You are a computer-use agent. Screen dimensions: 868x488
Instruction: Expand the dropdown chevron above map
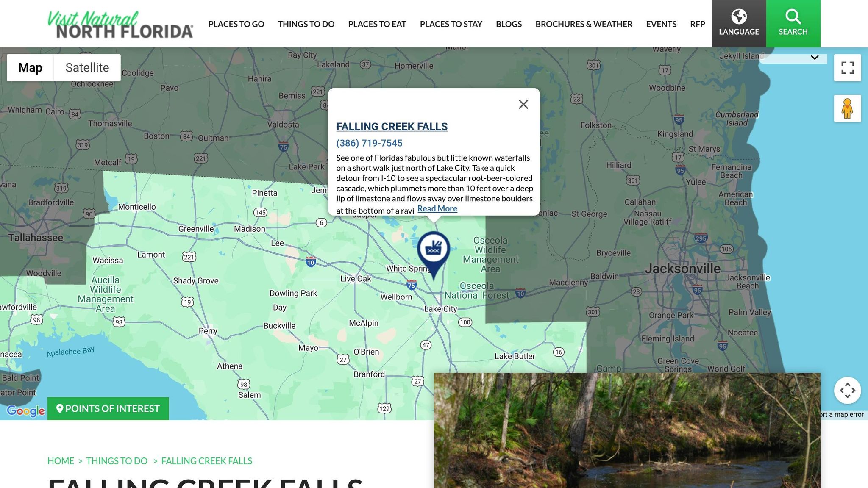click(x=814, y=58)
